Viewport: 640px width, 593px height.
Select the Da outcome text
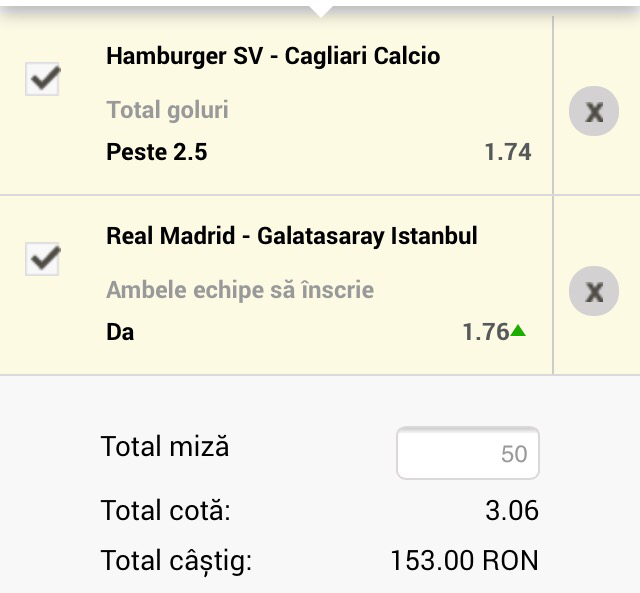(x=120, y=332)
